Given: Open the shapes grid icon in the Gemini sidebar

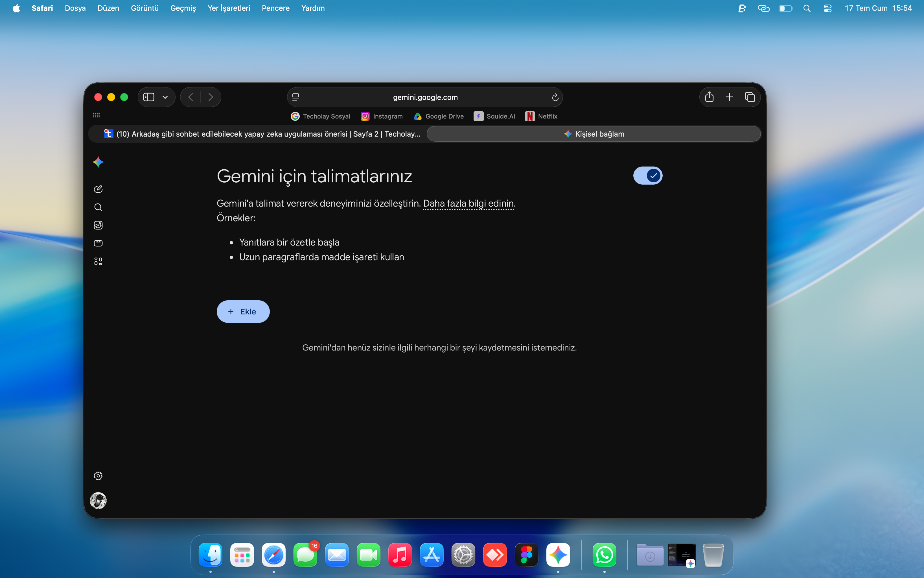Looking at the screenshot, I should pos(98,261).
